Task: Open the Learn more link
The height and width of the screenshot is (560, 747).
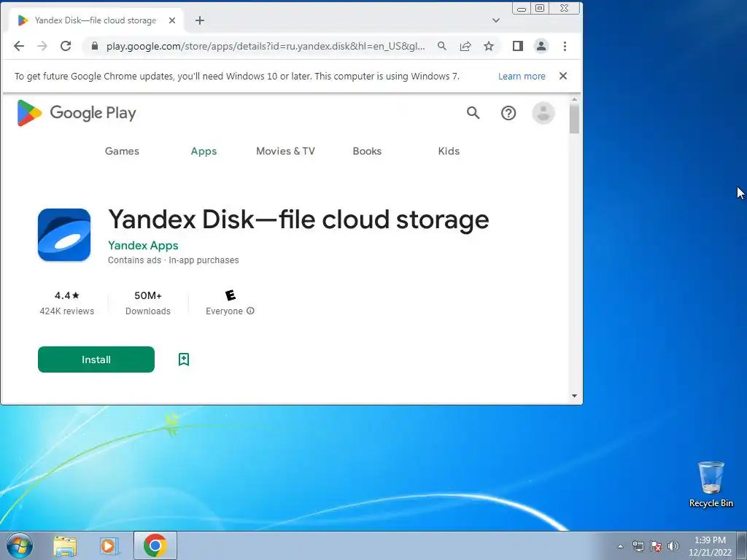Action: click(522, 76)
